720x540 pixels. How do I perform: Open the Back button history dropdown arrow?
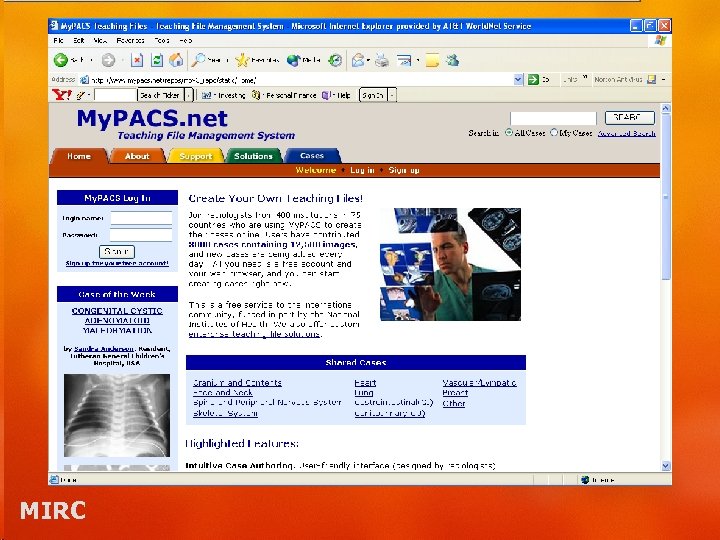click(91, 60)
